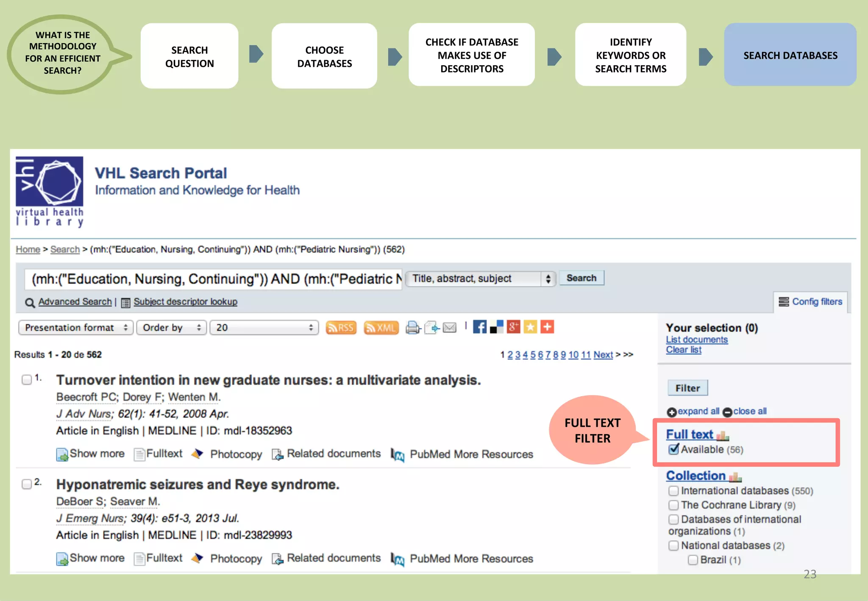
Task: Click author Wenten M.
Action: pyautogui.click(x=194, y=398)
